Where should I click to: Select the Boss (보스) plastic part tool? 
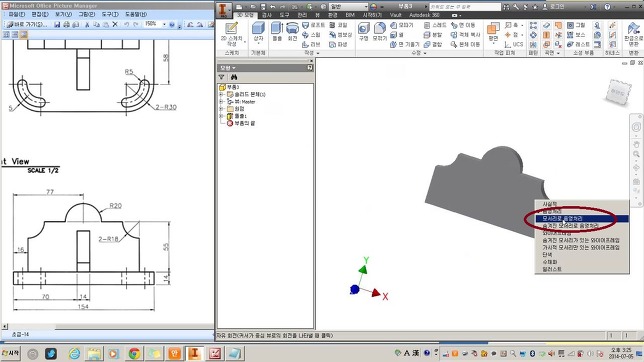(576, 35)
